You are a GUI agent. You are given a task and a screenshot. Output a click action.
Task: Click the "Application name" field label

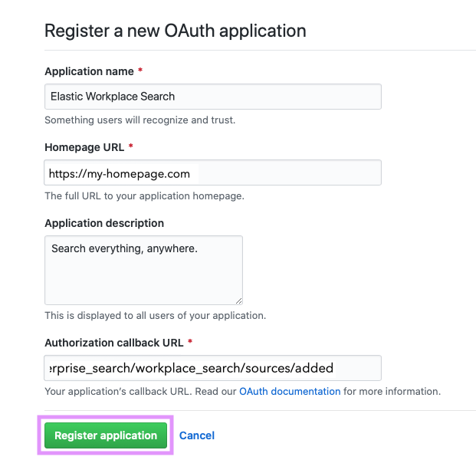(x=89, y=71)
